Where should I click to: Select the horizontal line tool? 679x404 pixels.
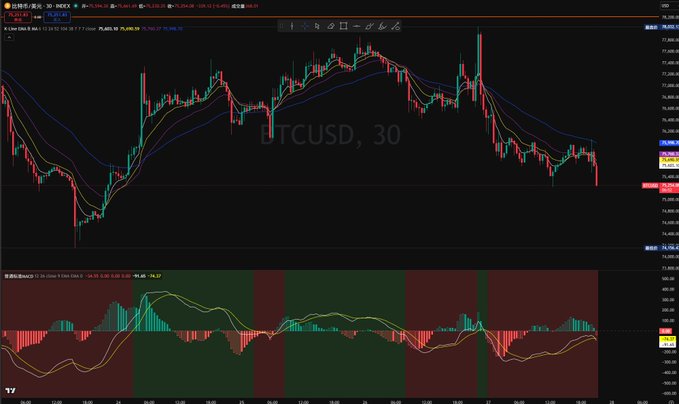356,26
